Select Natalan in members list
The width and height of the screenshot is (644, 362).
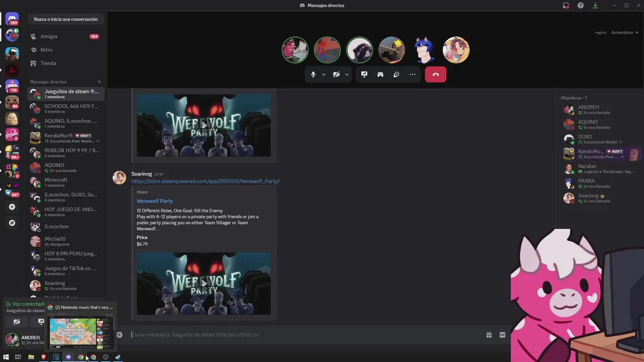click(x=600, y=168)
